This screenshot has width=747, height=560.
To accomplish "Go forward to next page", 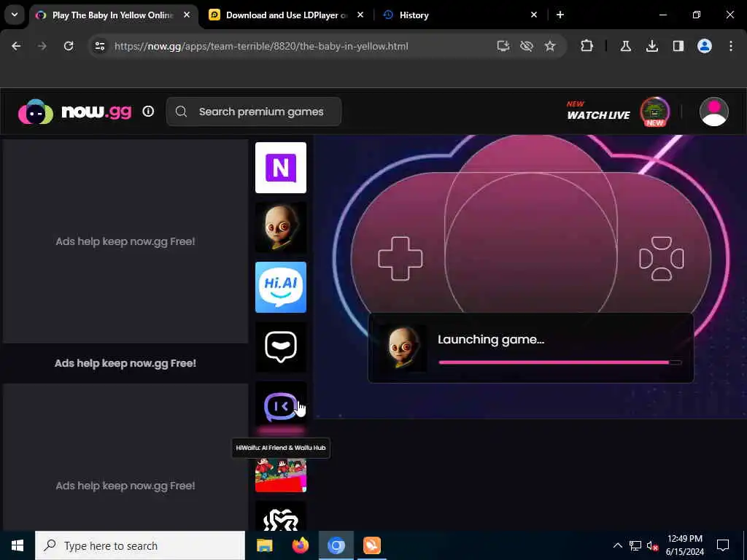I will 42,46.
